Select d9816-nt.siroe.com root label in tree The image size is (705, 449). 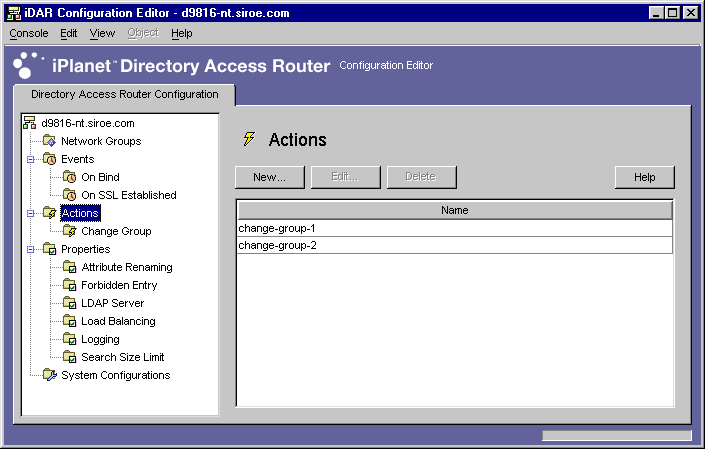(x=88, y=123)
